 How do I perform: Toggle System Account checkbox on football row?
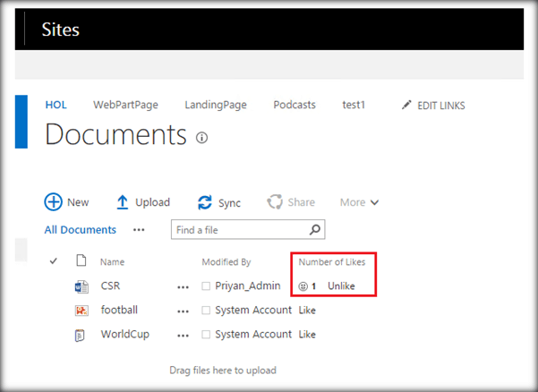pos(206,311)
